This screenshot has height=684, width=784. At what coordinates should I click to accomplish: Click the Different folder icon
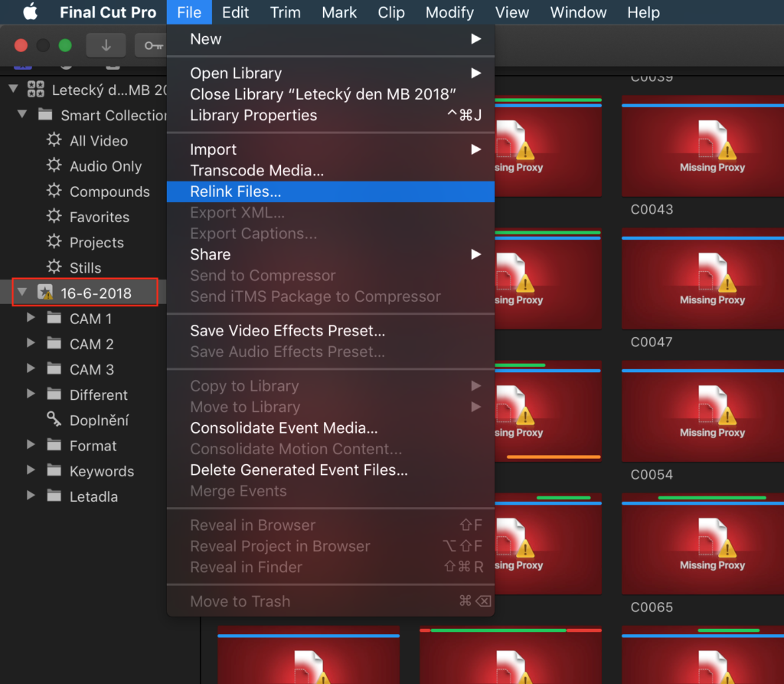54,394
